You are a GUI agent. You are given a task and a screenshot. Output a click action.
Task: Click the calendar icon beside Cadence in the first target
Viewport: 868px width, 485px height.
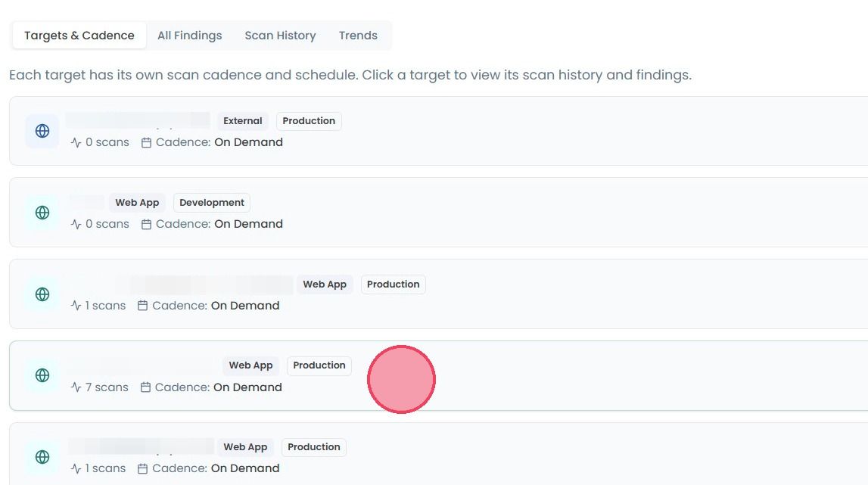pos(146,143)
